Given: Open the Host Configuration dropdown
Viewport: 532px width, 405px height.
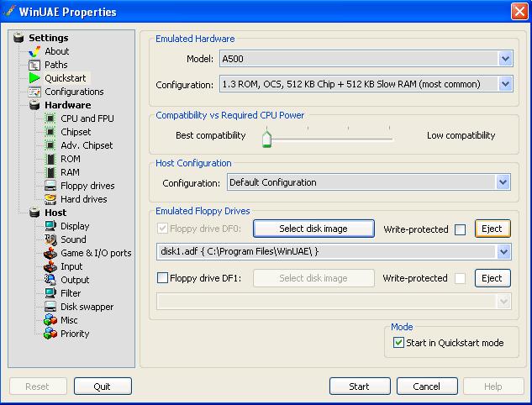Looking at the screenshot, I should [503, 182].
